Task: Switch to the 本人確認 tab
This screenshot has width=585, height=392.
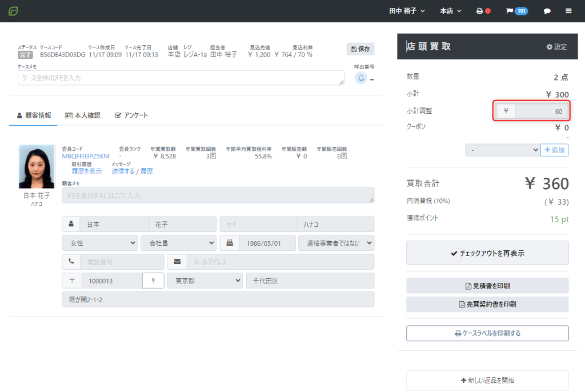Action: (x=83, y=115)
